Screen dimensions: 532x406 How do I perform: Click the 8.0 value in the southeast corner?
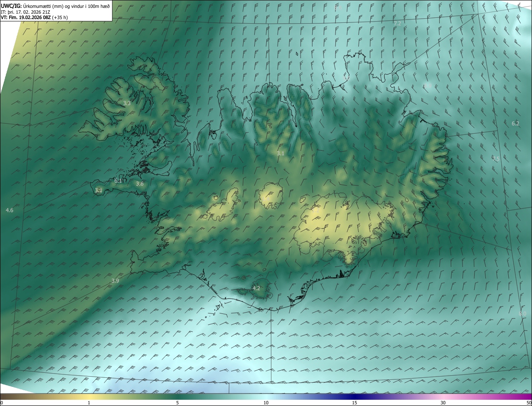click(x=523, y=313)
